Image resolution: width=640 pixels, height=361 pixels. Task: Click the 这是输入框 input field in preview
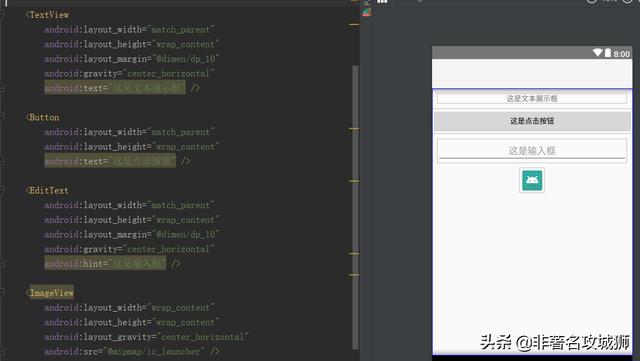tap(532, 151)
